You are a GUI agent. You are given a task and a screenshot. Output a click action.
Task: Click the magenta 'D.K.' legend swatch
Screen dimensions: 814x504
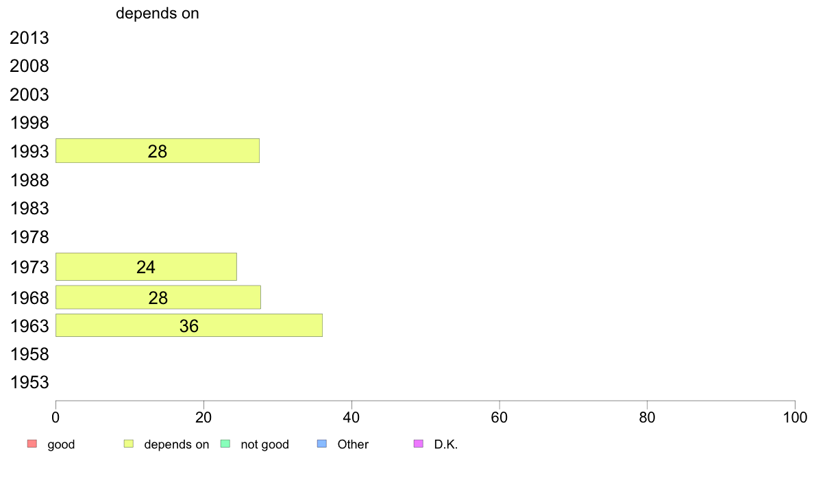click(x=419, y=444)
